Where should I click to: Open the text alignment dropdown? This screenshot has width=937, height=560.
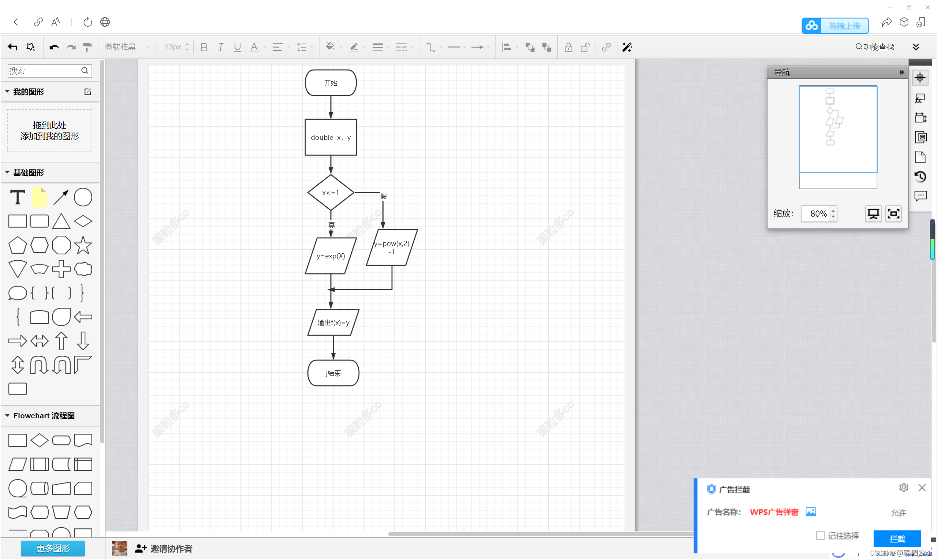[x=278, y=47]
